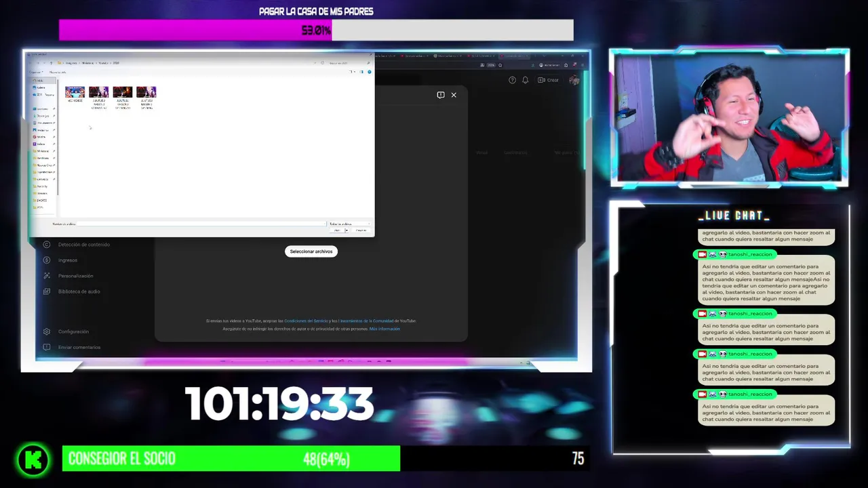The height and width of the screenshot is (488, 868).
Task: Click the Enviar comentarios icon
Action: coord(47,347)
